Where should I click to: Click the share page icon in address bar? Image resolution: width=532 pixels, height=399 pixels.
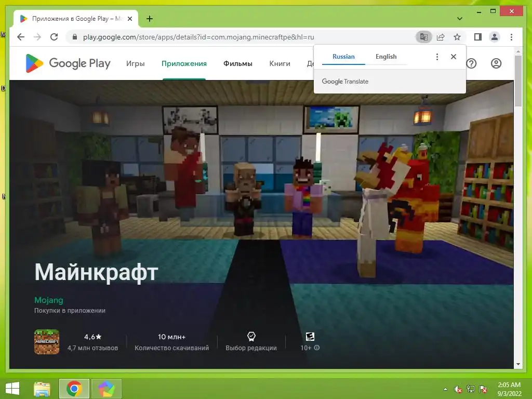(441, 37)
